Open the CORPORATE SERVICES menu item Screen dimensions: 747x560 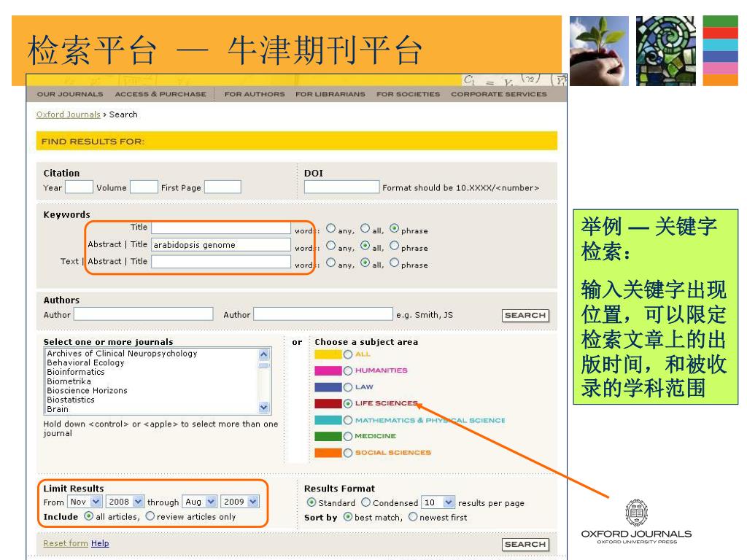(499, 94)
